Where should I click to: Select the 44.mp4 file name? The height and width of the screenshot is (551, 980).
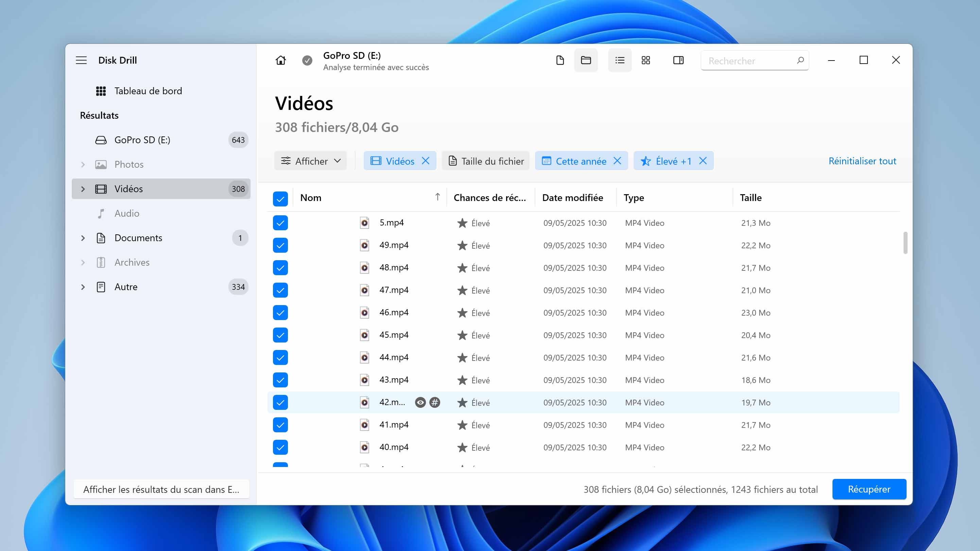point(394,357)
